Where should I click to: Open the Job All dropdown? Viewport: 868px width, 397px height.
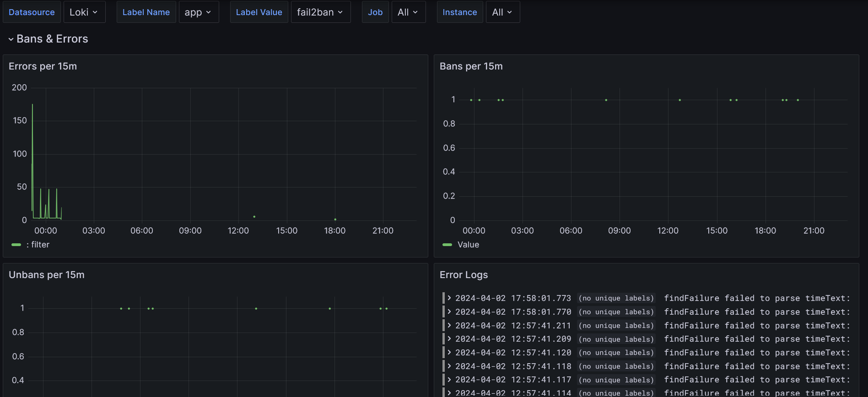(x=408, y=12)
